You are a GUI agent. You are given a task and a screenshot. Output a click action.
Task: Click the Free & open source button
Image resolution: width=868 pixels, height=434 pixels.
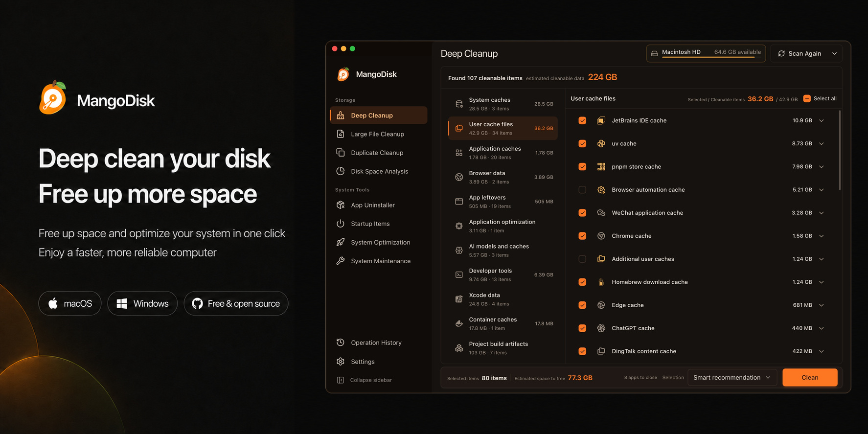point(236,303)
